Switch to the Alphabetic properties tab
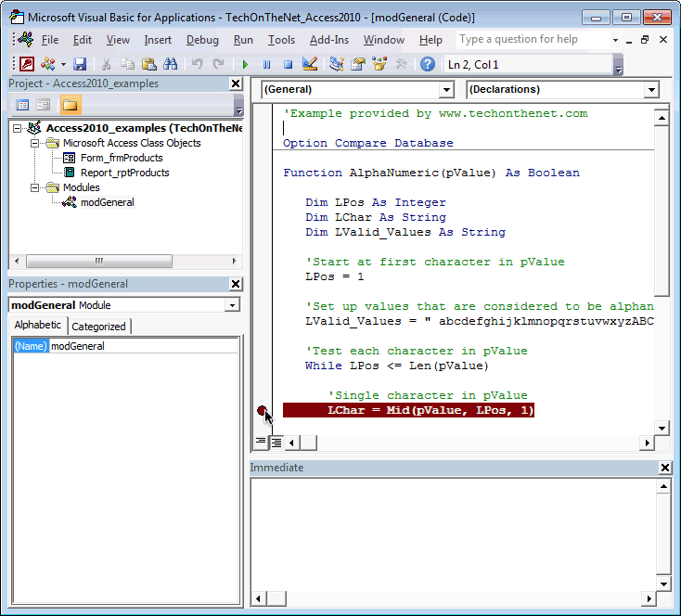Viewport: 681px width, 616px height. (x=38, y=325)
